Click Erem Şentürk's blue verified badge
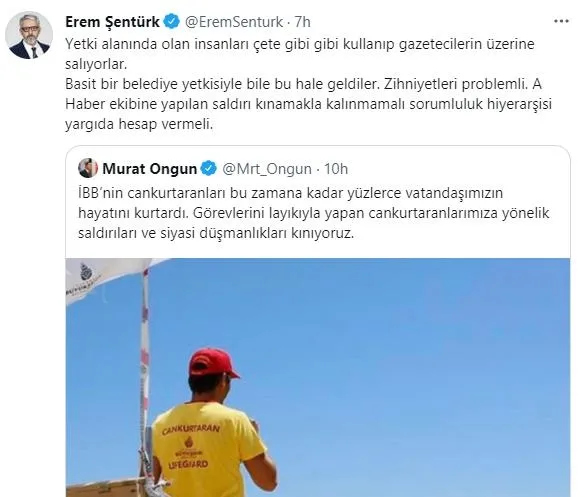 point(172,22)
